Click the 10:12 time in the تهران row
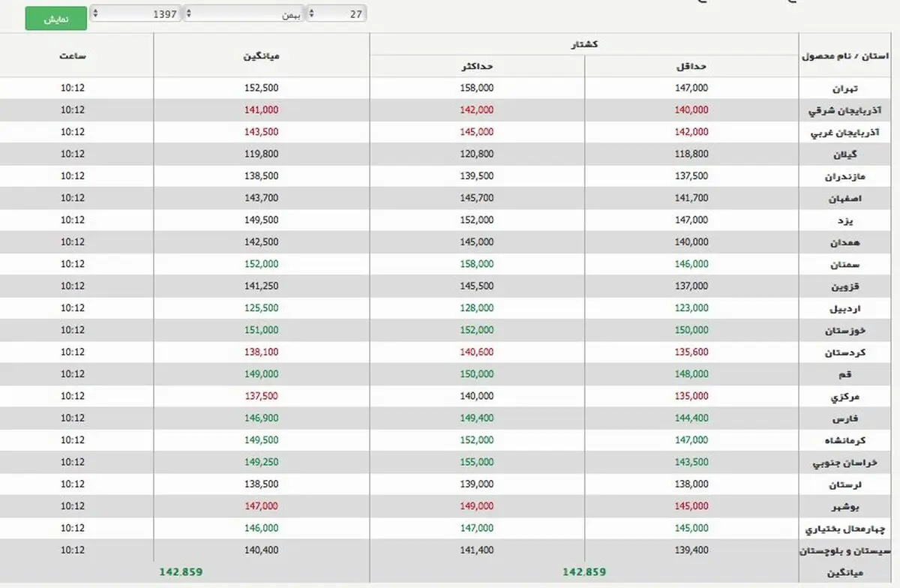 (73, 88)
